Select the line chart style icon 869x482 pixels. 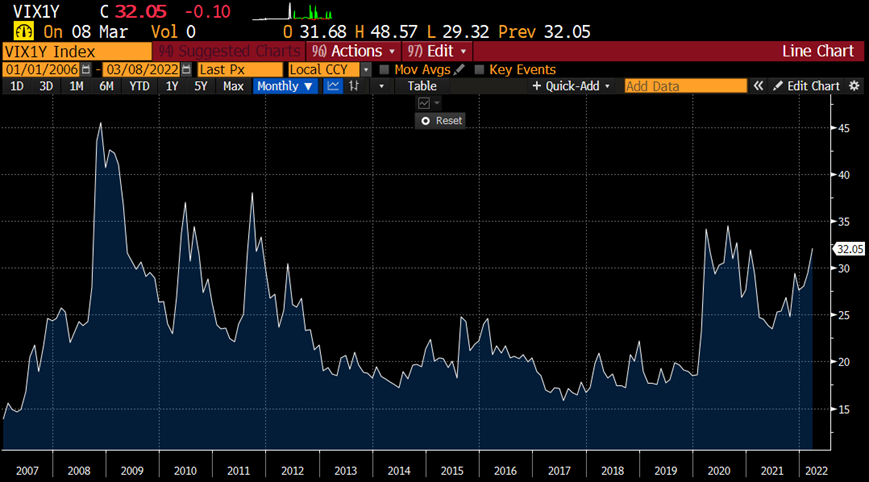[334, 86]
